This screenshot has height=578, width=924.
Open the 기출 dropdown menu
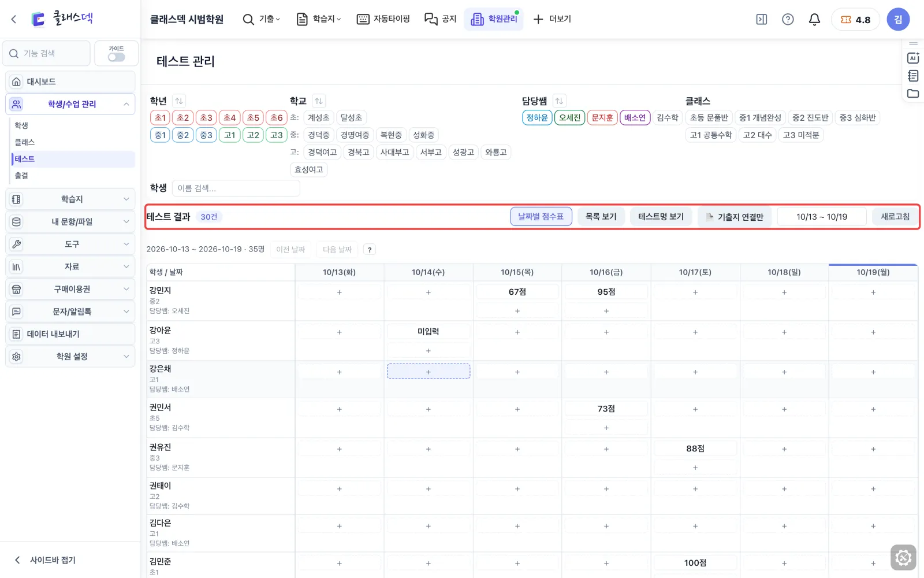point(262,19)
